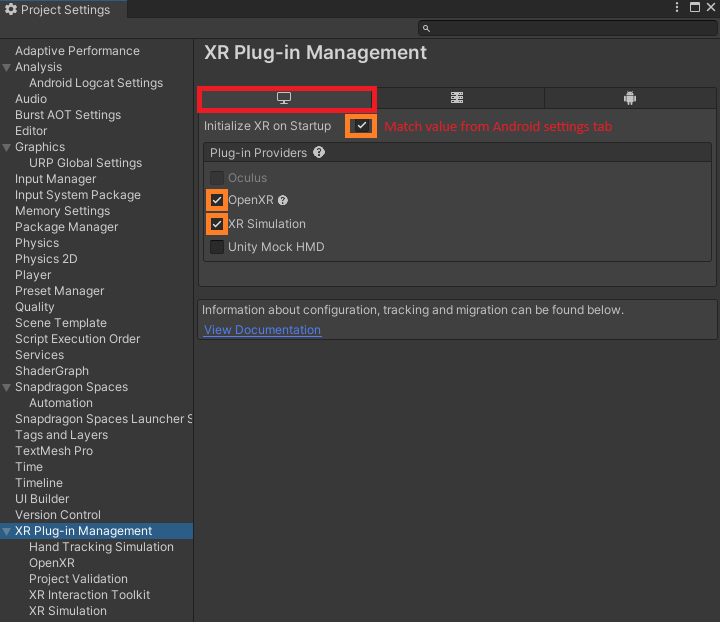Open the Android platform settings tab
This screenshot has height=622, width=720.
coord(630,98)
